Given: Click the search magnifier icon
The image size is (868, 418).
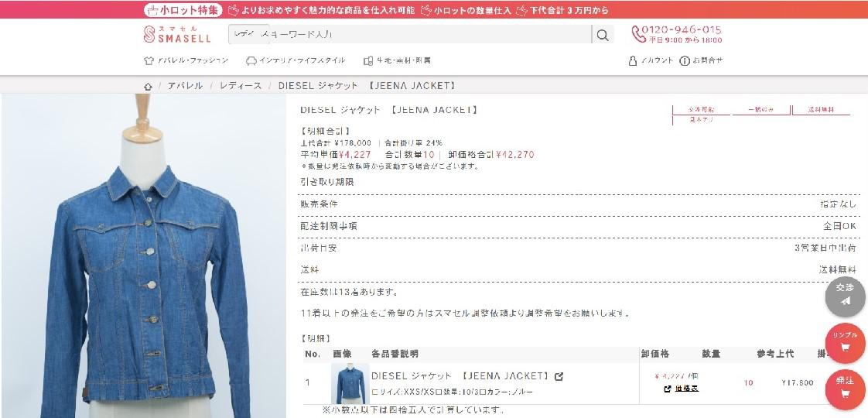Looking at the screenshot, I should click(x=603, y=35).
